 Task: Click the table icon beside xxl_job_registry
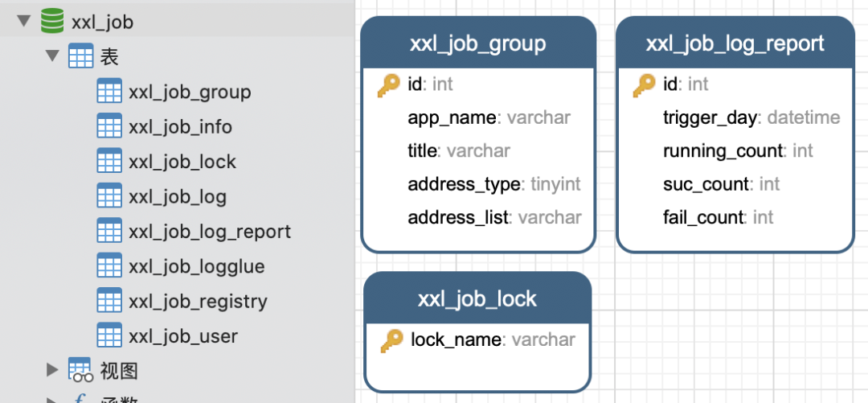point(109,301)
